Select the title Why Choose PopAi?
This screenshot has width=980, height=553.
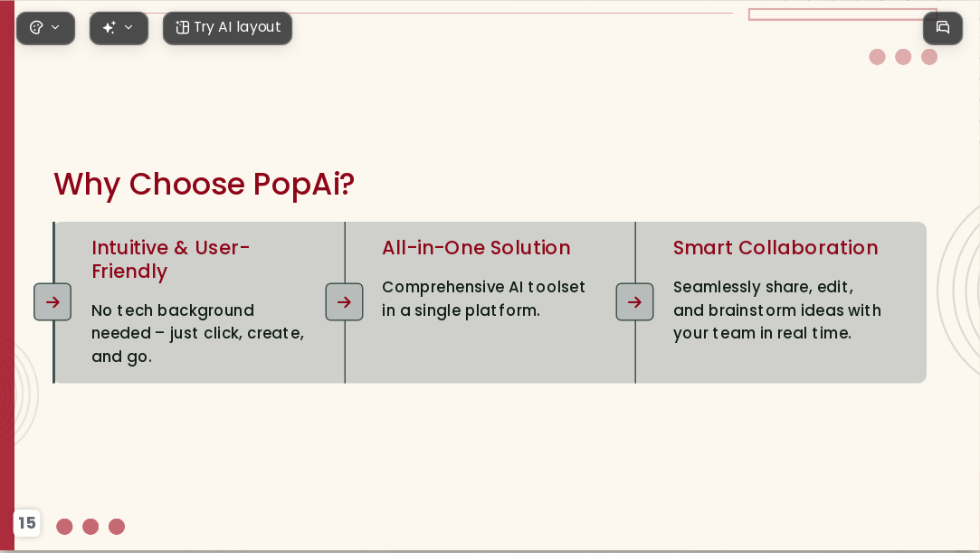(205, 185)
